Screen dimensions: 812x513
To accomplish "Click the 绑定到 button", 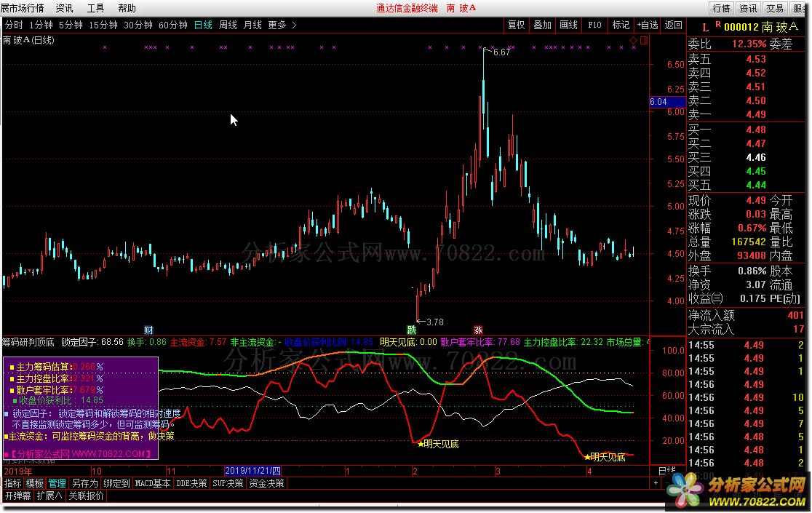I will click(117, 483).
